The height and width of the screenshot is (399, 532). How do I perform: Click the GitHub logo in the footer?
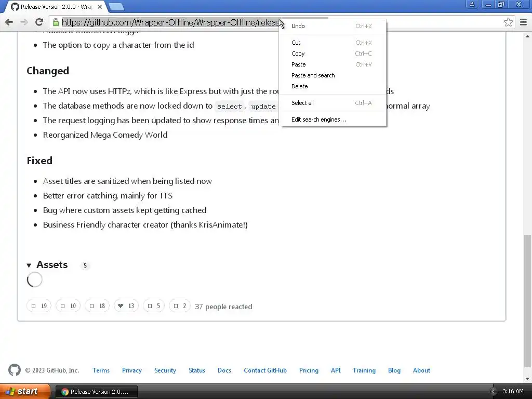(15, 370)
